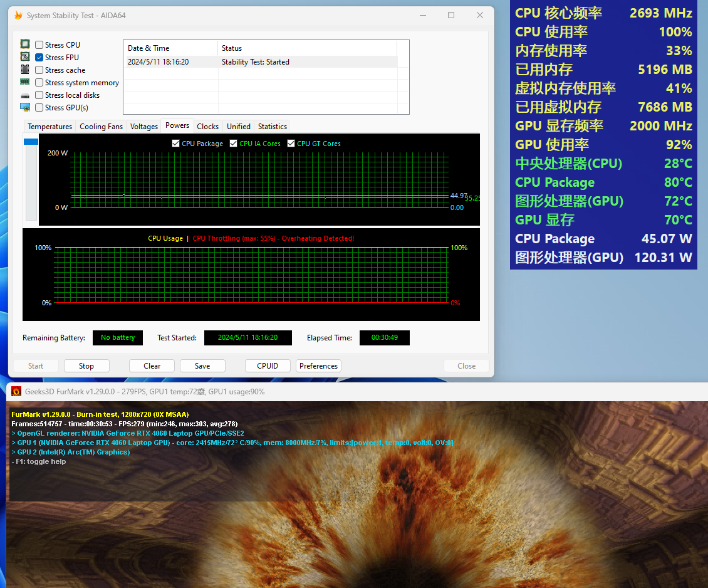The height and width of the screenshot is (588, 708).
Task: Enable the Stress CPU checkbox
Action: pyautogui.click(x=39, y=45)
